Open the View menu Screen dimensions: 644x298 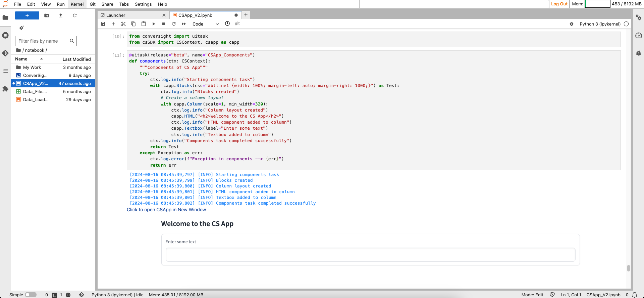[x=46, y=4]
